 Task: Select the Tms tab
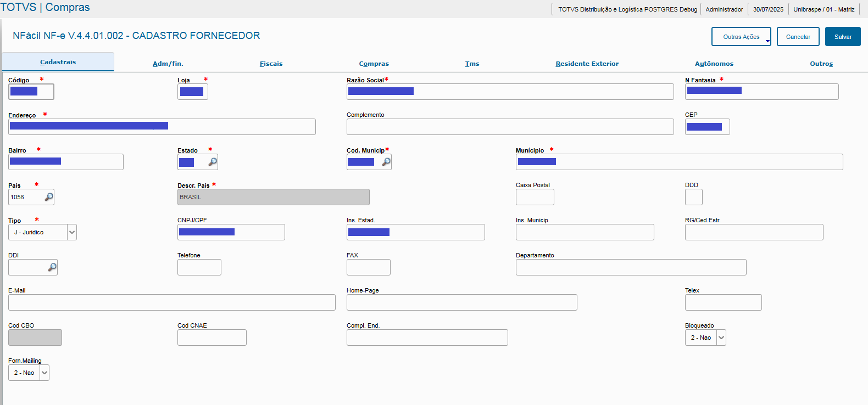[472, 64]
